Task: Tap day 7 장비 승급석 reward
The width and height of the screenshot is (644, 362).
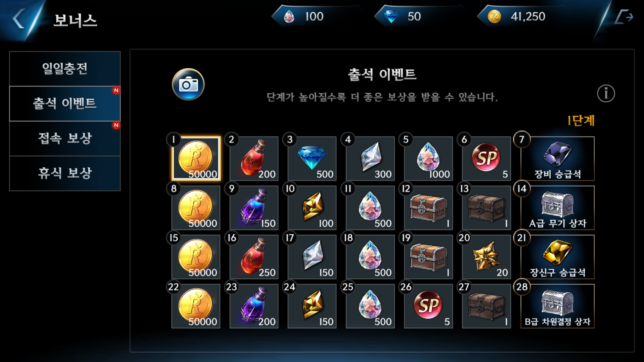Action: [x=557, y=158]
